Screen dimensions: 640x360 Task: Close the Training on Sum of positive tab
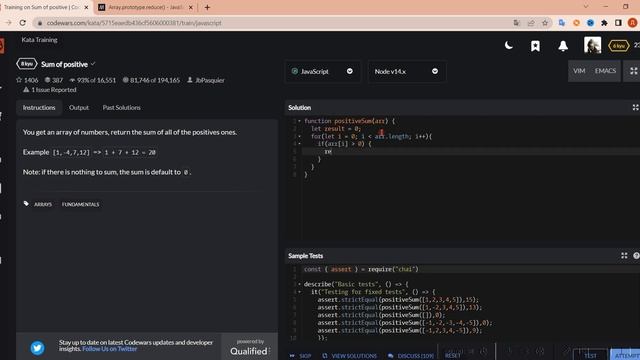coord(86,7)
